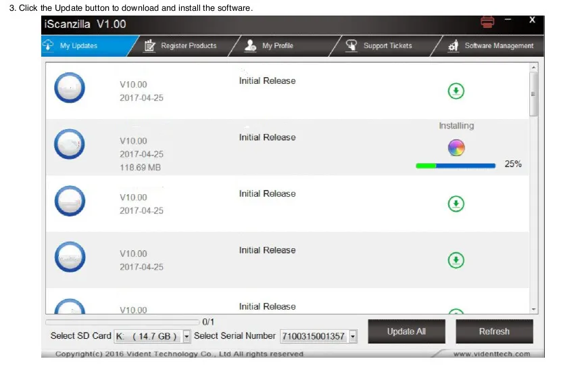Click the software logo in the fourth row
The image size is (588, 378).
(70, 257)
